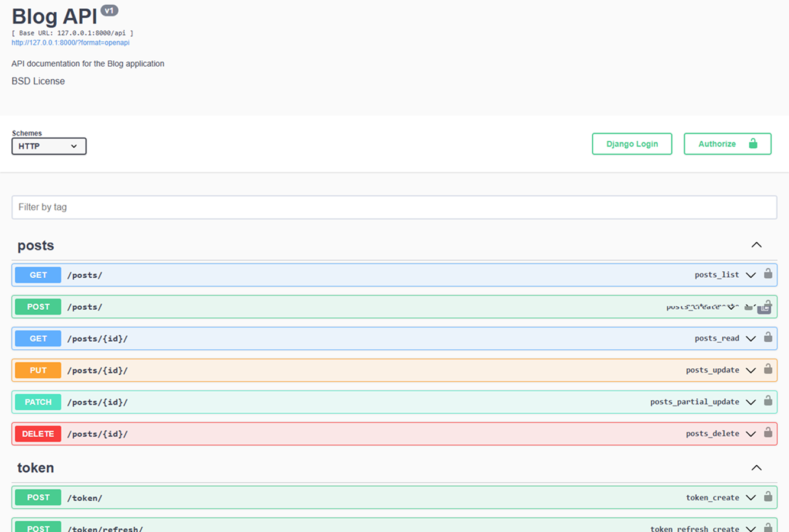Click the lock icon on posts_partial_update endpoint

(x=768, y=401)
